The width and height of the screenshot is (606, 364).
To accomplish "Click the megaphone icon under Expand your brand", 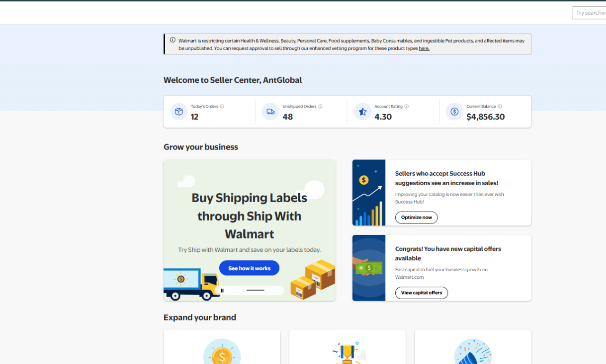I will (473, 352).
